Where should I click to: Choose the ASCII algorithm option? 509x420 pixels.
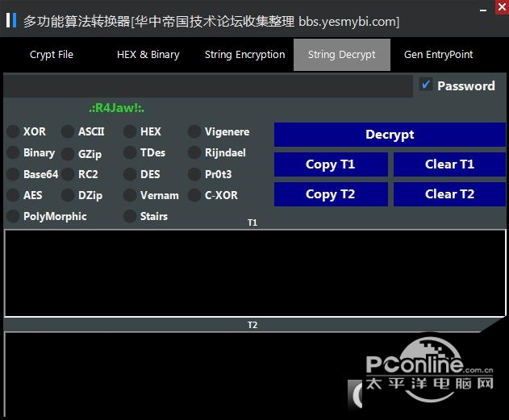tap(68, 131)
